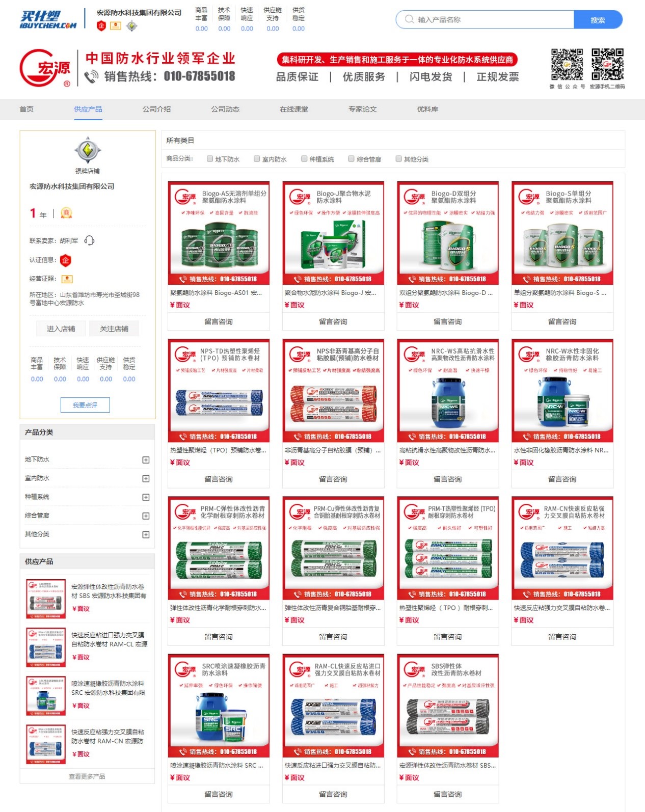Click the red enterprise certification badge in header
This screenshot has width=645, height=812.
pyautogui.click(x=101, y=25)
